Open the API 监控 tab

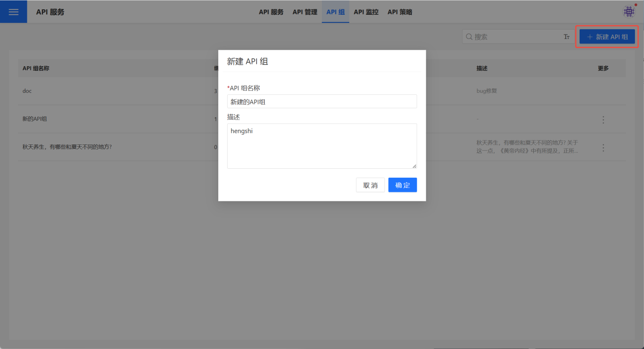(366, 12)
